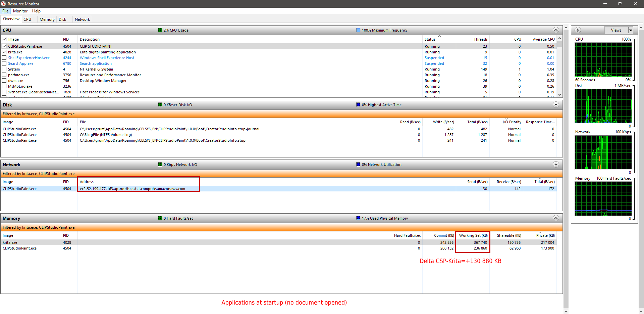Select the krita.exe row in Memory table

tap(10, 242)
